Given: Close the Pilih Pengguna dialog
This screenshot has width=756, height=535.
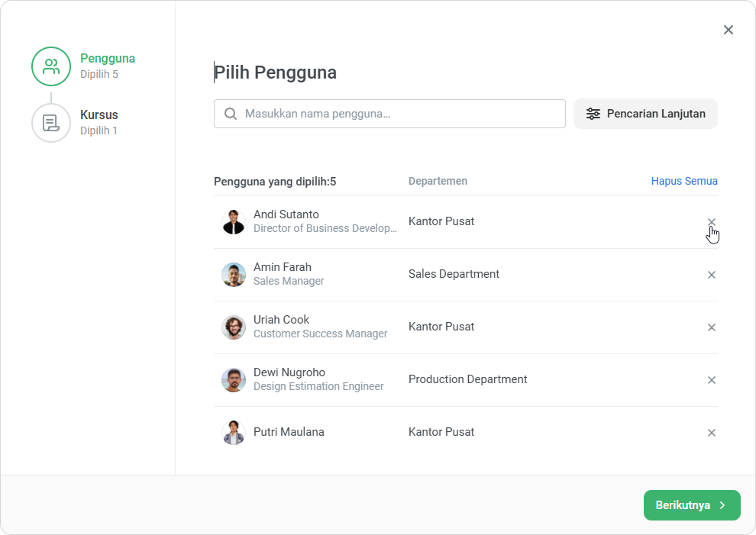Looking at the screenshot, I should [x=728, y=30].
